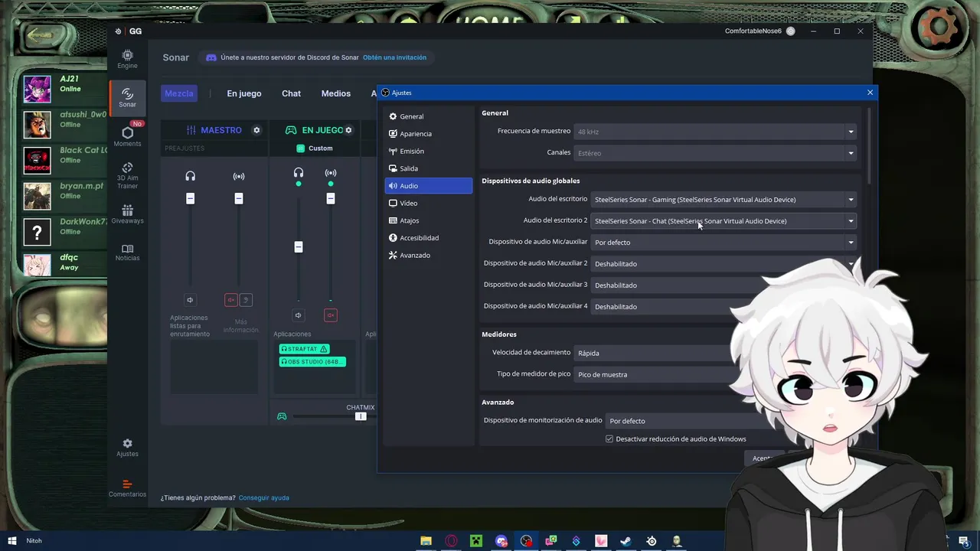Click En Juego headphones volume slider handle

299,247
